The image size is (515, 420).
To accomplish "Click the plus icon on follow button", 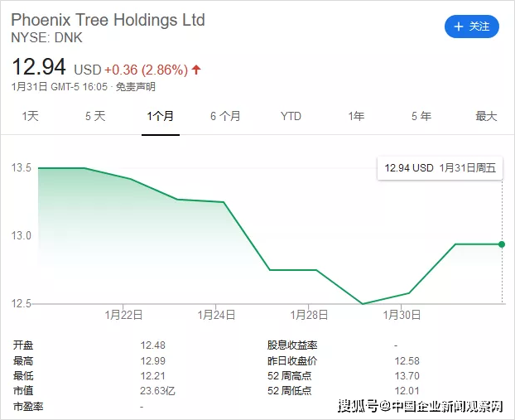I will (459, 27).
